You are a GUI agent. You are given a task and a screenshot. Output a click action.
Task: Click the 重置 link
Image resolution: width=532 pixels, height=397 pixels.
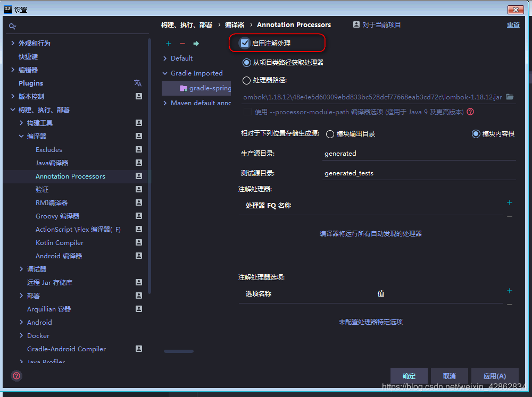(x=512, y=24)
